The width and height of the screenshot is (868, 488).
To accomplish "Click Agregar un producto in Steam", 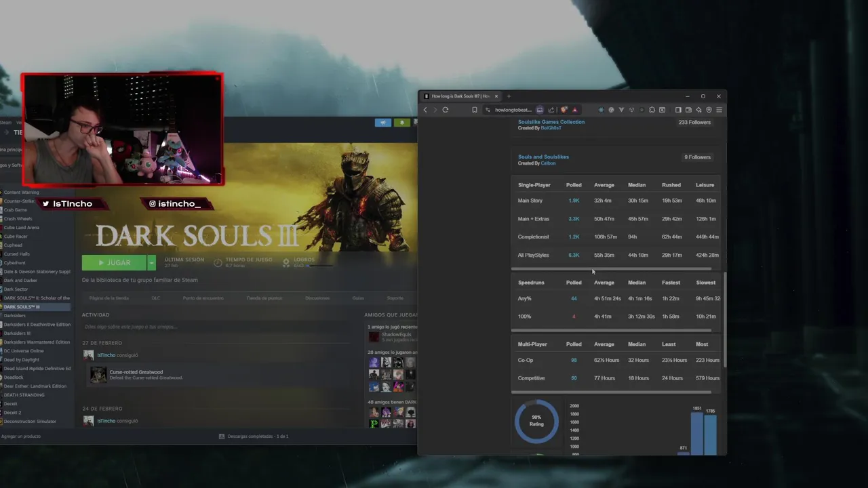I will [x=21, y=436].
